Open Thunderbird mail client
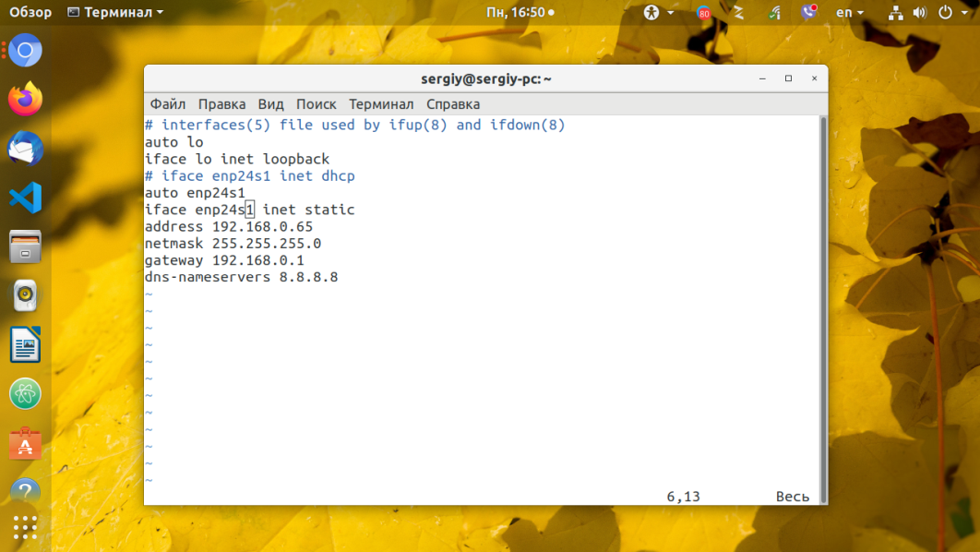 pyautogui.click(x=26, y=148)
